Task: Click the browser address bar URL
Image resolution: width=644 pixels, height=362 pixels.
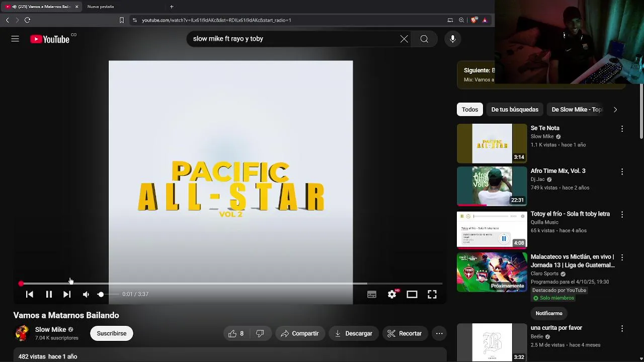Action: (x=216, y=20)
